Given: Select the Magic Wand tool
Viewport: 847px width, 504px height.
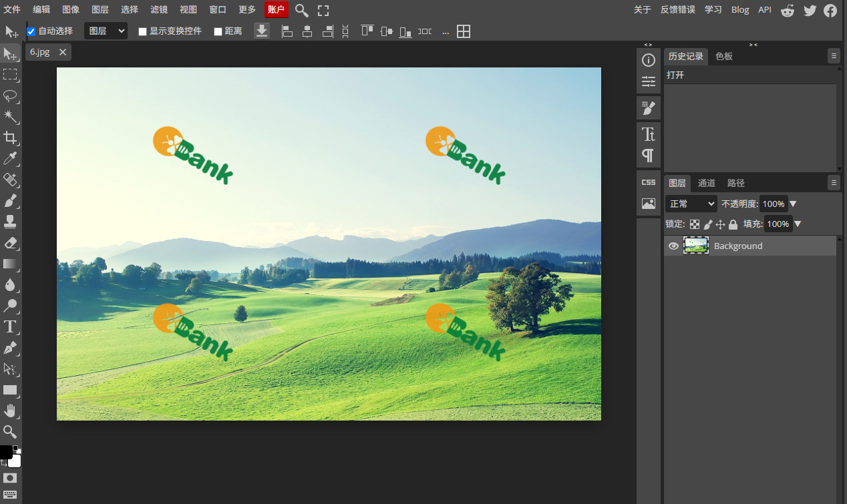Looking at the screenshot, I should click(x=10, y=117).
